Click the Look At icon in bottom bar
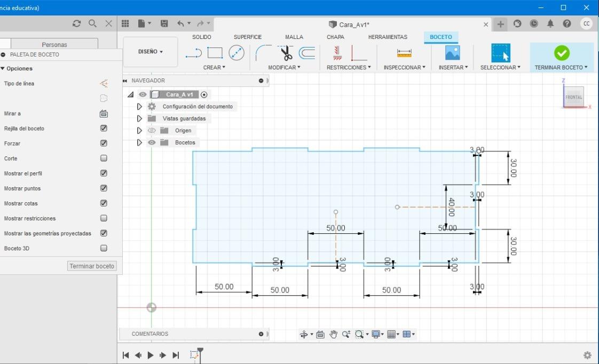Viewport: 599px width, 364px height. [x=320, y=335]
